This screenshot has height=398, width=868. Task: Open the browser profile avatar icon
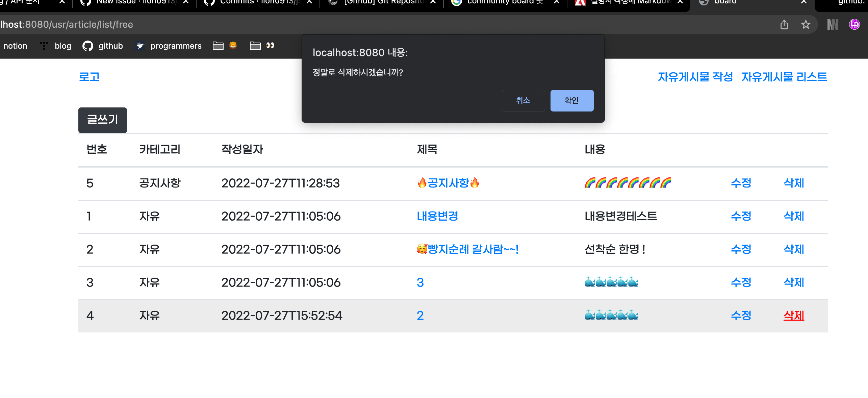[854, 24]
